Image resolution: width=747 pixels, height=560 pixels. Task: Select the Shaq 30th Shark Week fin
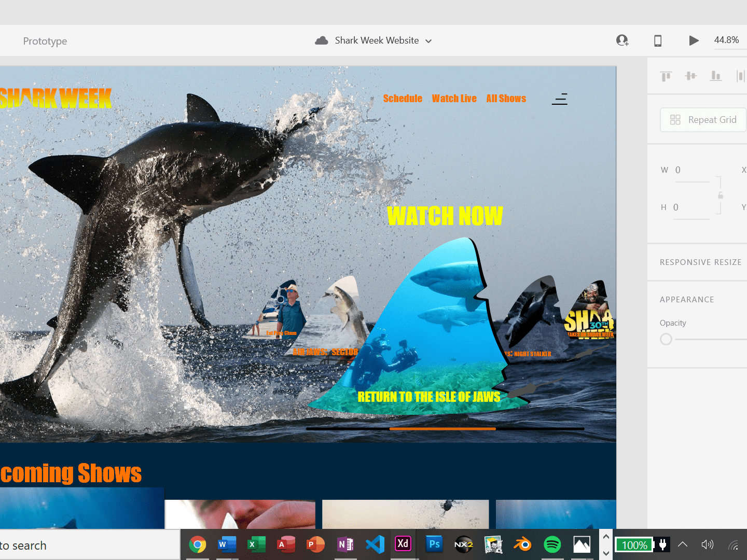click(x=590, y=310)
